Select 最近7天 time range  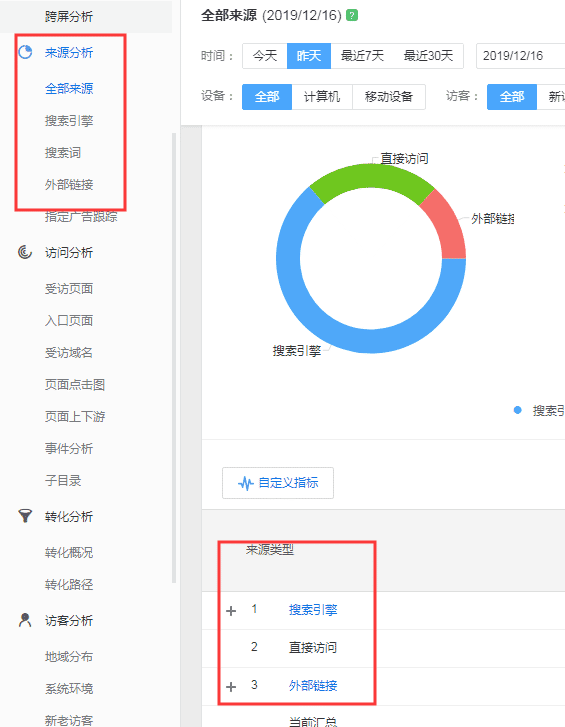coord(362,56)
